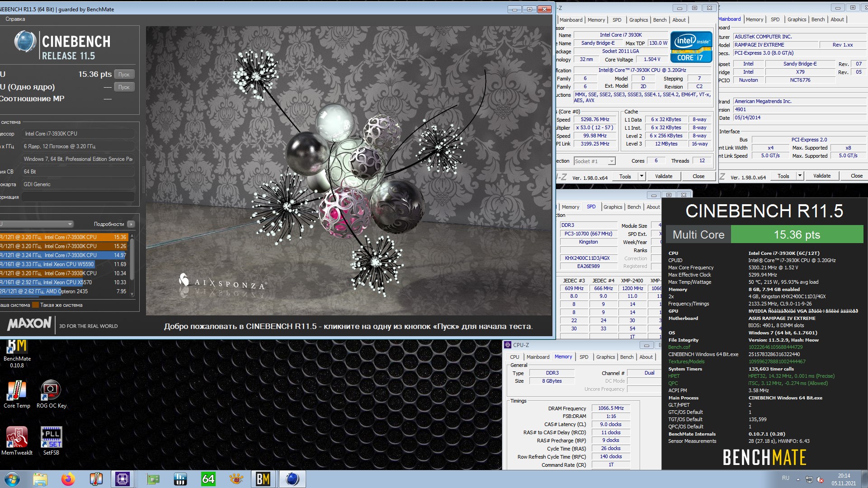
Task: Click the muted volume tray icon
Action: click(820, 479)
